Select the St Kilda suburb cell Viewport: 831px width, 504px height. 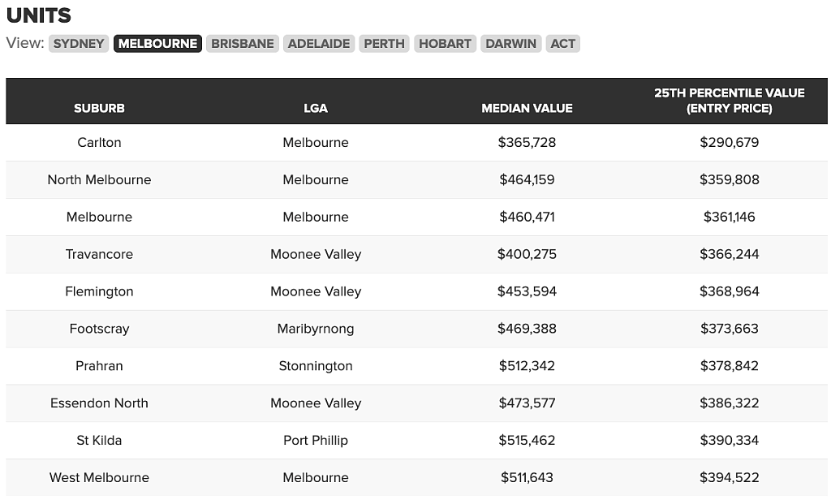[x=99, y=441]
